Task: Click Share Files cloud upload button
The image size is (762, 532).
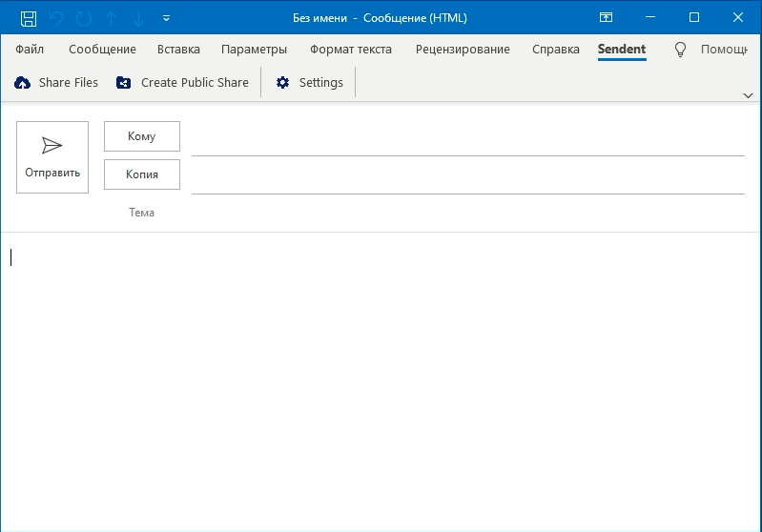Action: click(x=56, y=83)
